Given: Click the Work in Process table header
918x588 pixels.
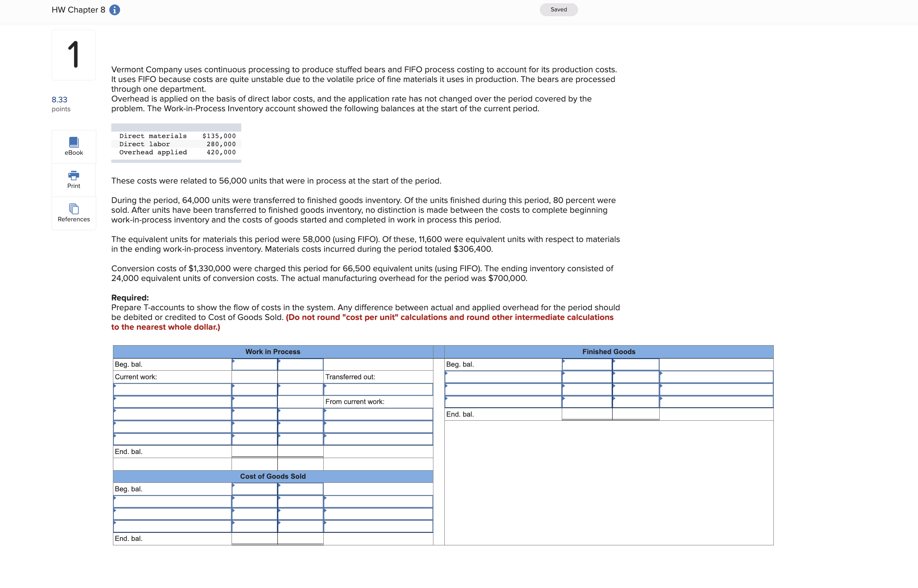Looking at the screenshot, I should (x=272, y=351).
